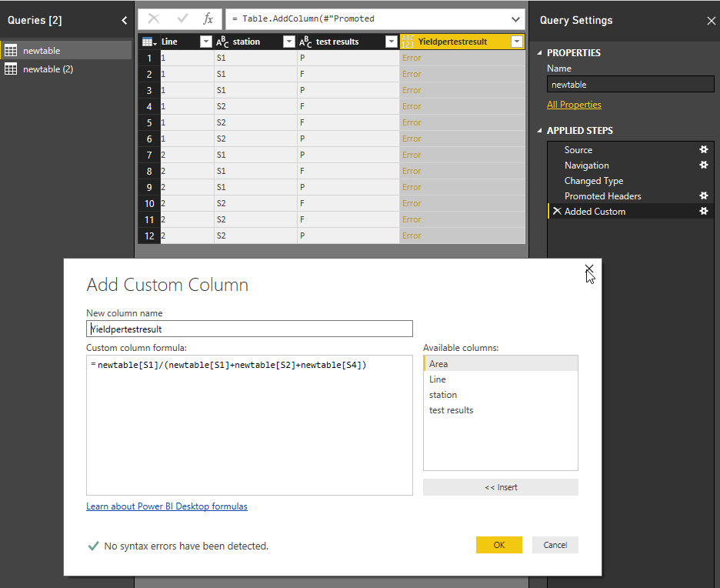This screenshot has height=588, width=720.
Task: Click the Error cell in row 12
Action: [x=462, y=236]
